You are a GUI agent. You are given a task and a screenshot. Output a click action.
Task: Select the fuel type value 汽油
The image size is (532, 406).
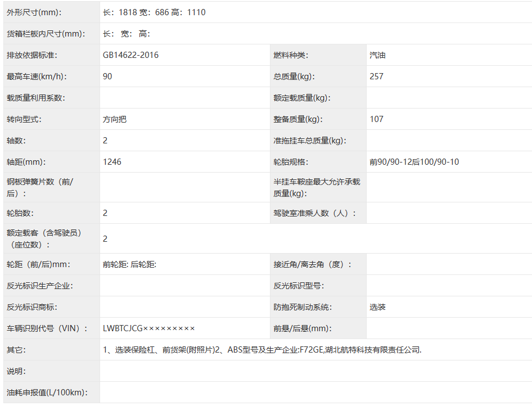377,55
